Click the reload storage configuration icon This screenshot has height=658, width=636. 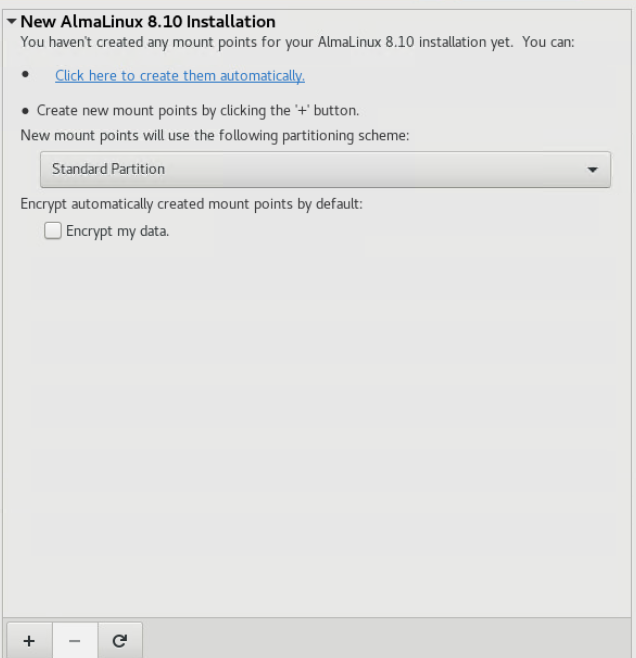point(120,640)
